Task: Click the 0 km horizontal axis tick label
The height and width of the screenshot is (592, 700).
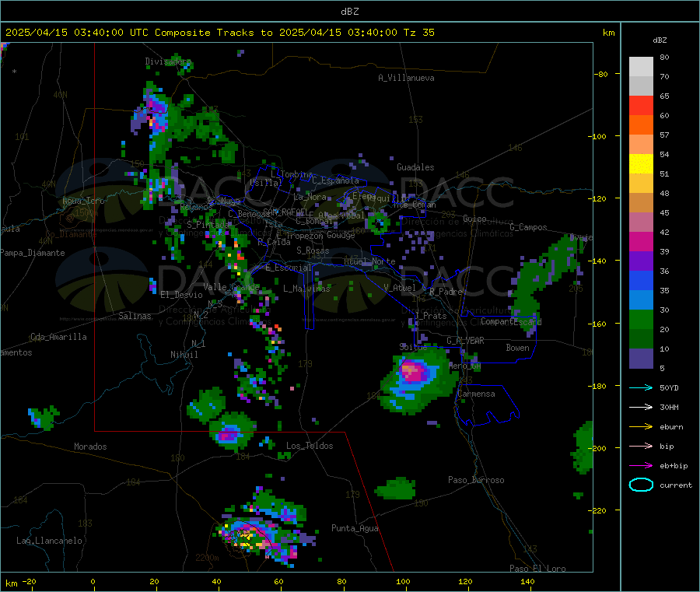Action: click(93, 582)
